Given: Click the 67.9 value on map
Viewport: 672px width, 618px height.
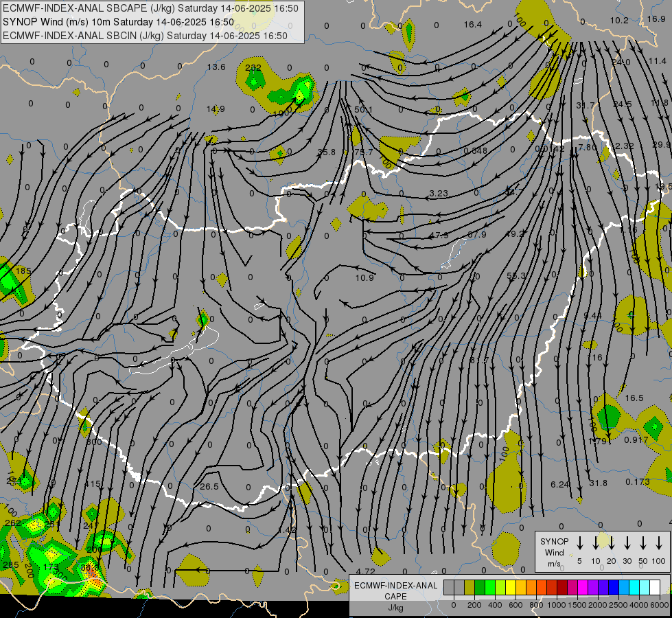Looking at the screenshot, I should pyautogui.click(x=476, y=235).
